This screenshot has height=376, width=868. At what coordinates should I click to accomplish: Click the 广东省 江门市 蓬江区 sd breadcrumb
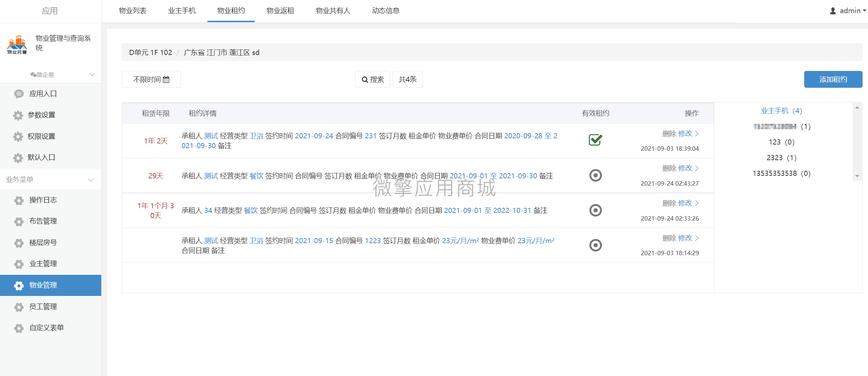[222, 52]
